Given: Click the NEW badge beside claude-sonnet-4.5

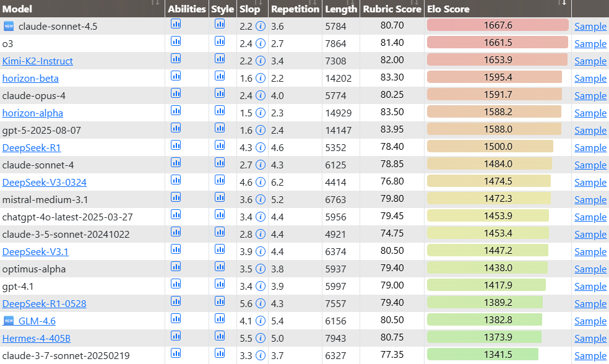Looking at the screenshot, I should 9,26.
